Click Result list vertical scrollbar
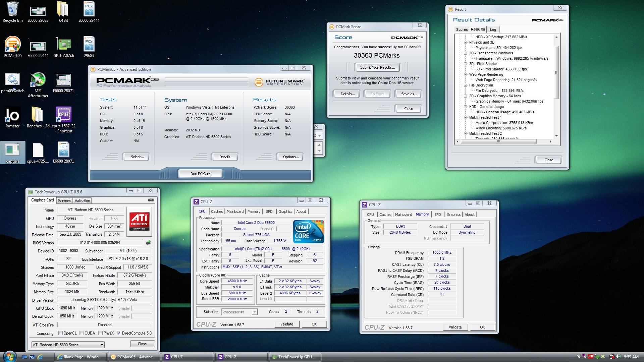The image size is (644, 362). 556,72
